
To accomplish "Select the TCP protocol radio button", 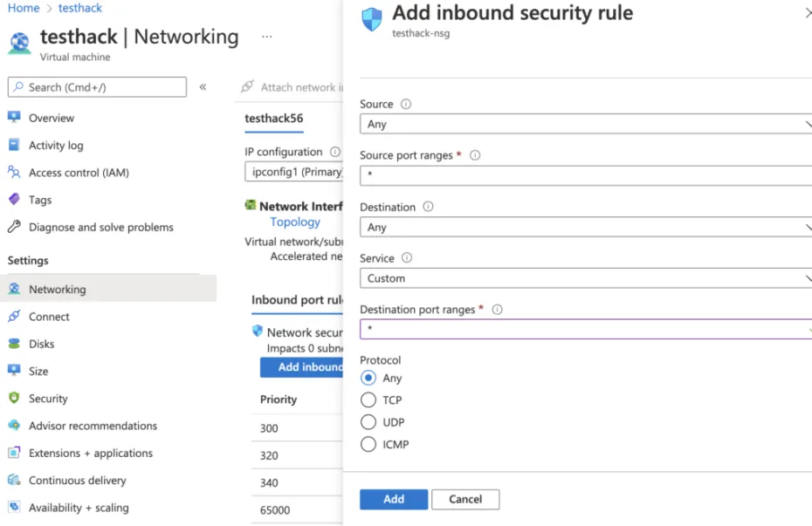I will (x=368, y=400).
